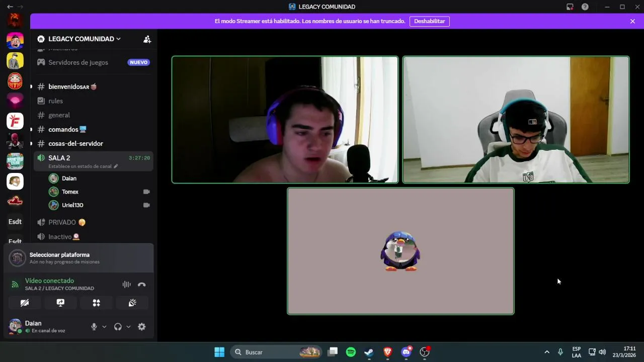Click Establece un estado de canal
Image resolution: width=644 pixels, height=362 pixels.
(83, 166)
